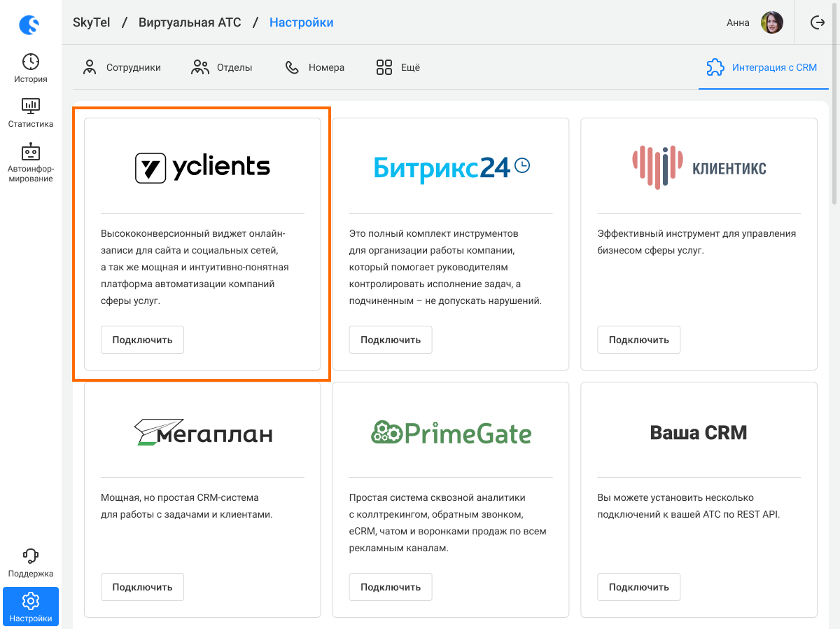The height and width of the screenshot is (629, 840).
Task: Click the REST API description text
Action: pyautogui.click(x=688, y=506)
